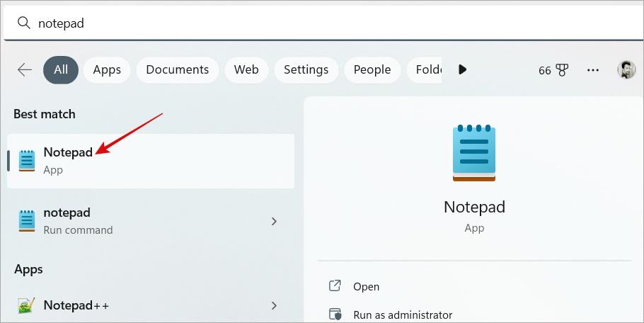Open the rewards trophy icon
The image size is (644, 323).
(x=563, y=70)
